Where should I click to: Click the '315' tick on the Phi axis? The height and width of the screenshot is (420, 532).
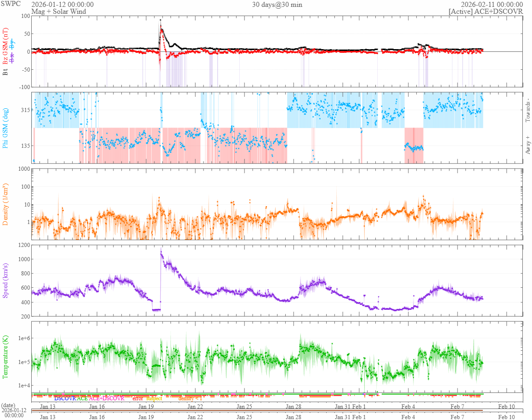(25, 110)
